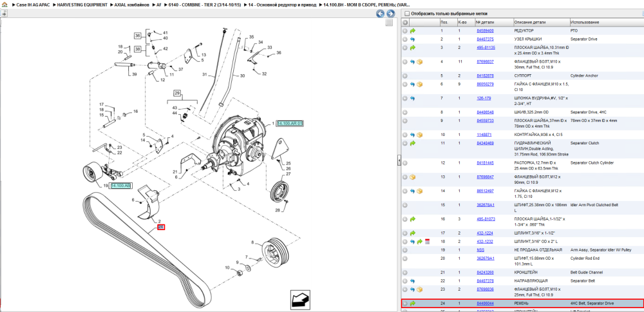Select callout 27 near the small pulley

click(x=288, y=174)
